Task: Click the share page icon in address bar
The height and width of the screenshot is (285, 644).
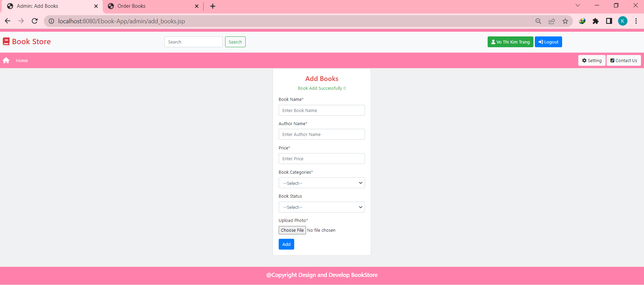Action: click(552, 21)
